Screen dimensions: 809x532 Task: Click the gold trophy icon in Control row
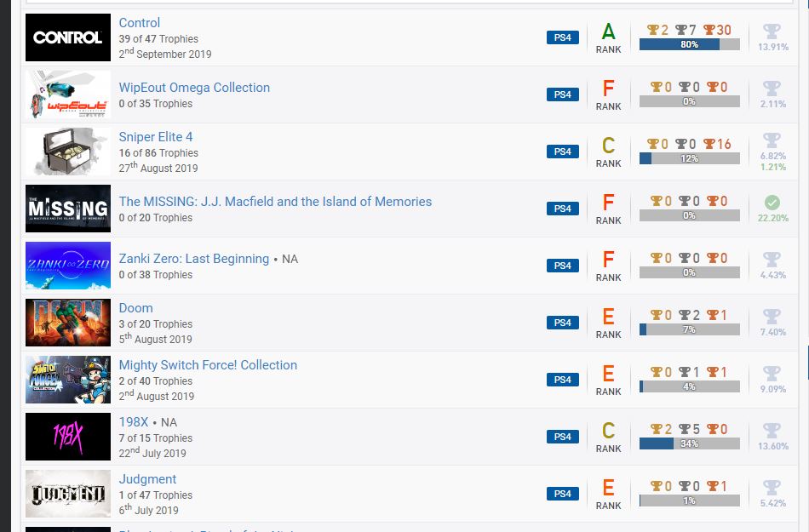coord(653,30)
